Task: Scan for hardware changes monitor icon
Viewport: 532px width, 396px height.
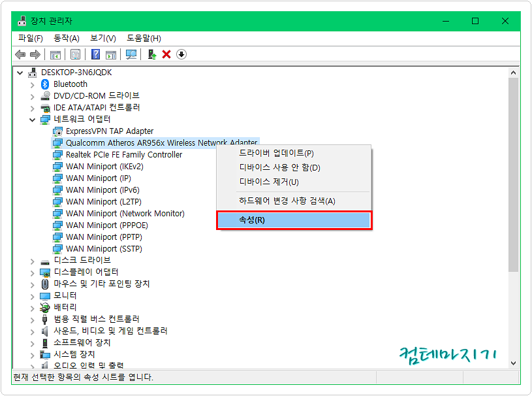Action: tap(131, 54)
